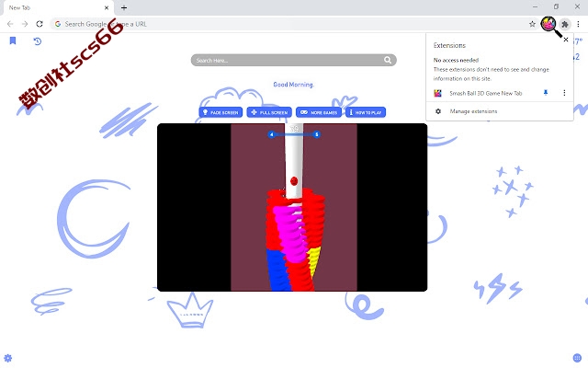
Task: Open more options for Smash Ball extension
Action: [564, 93]
